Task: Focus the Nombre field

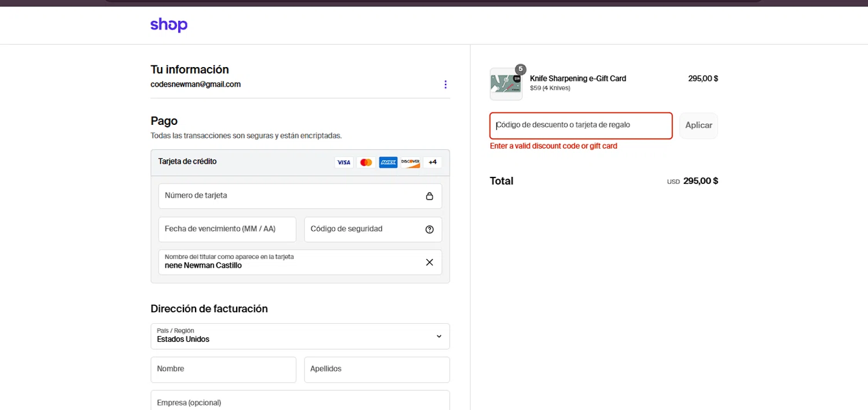Action: 223,370
